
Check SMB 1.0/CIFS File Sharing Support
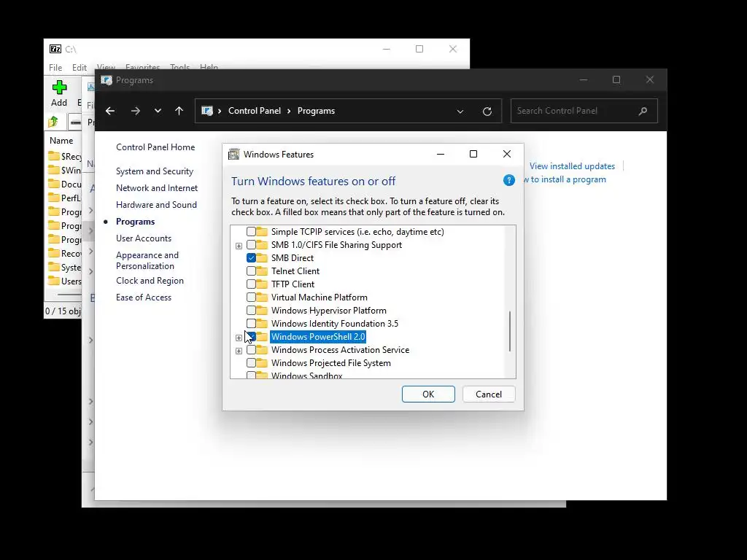[x=251, y=245]
